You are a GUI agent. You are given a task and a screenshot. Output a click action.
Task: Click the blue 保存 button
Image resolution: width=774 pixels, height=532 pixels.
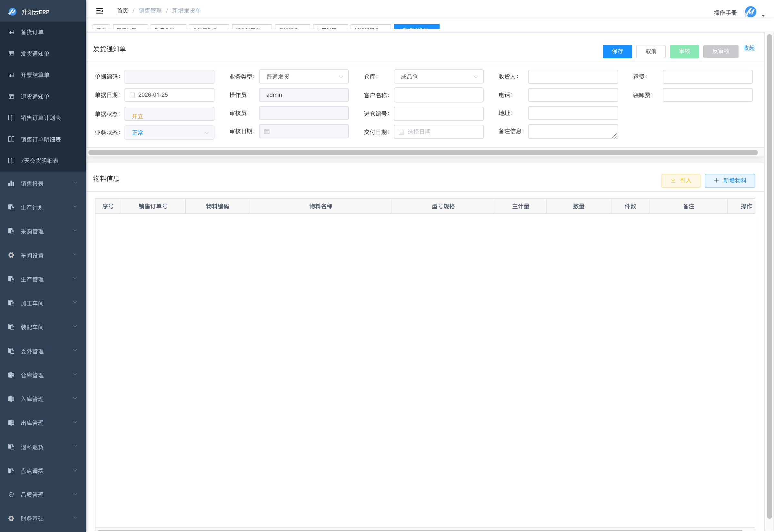click(x=617, y=51)
